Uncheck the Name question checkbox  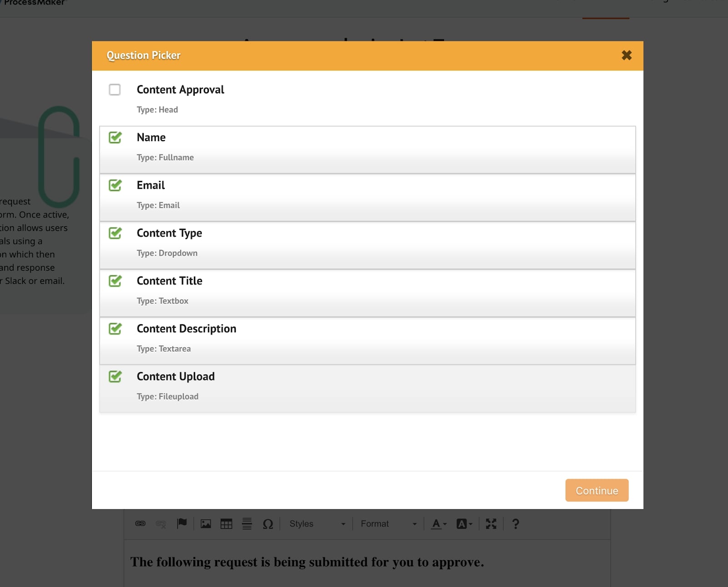tap(115, 137)
